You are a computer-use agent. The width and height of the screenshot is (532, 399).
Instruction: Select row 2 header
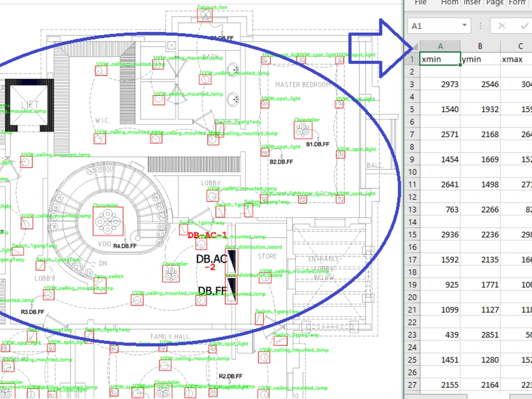[x=412, y=72]
